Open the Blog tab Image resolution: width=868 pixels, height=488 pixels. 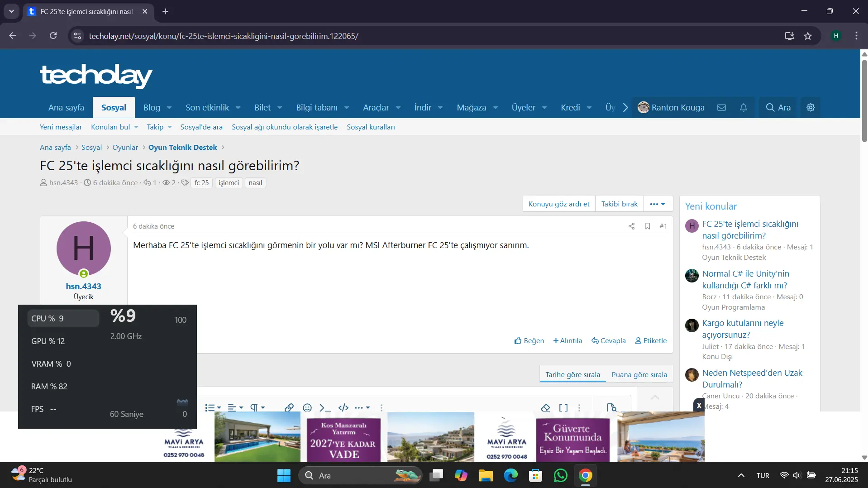[x=152, y=108]
